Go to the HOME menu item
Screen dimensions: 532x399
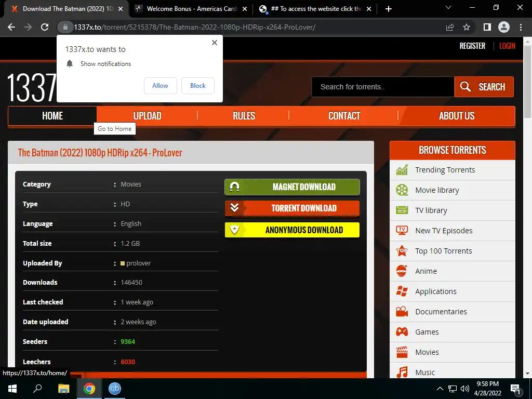[x=52, y=116]
